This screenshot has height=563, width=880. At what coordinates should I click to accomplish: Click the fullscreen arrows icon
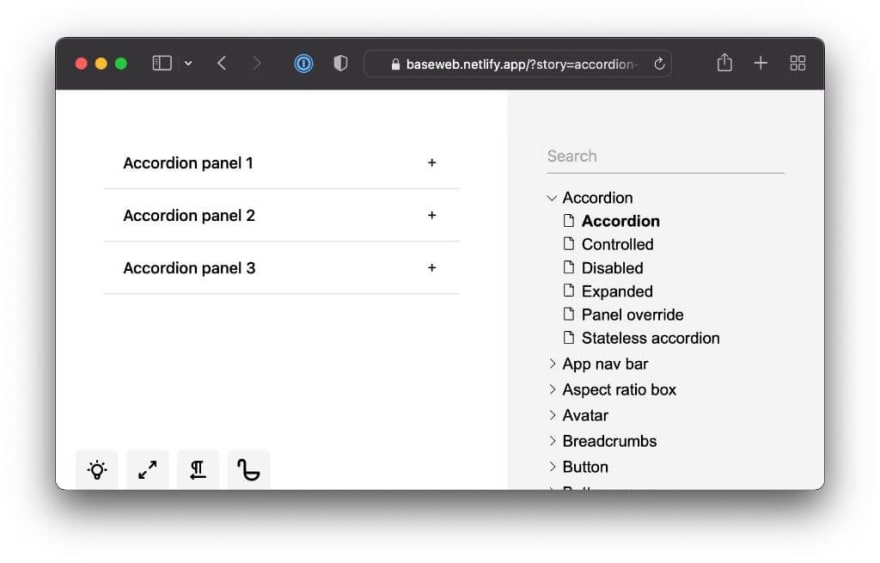coord(148,469)
